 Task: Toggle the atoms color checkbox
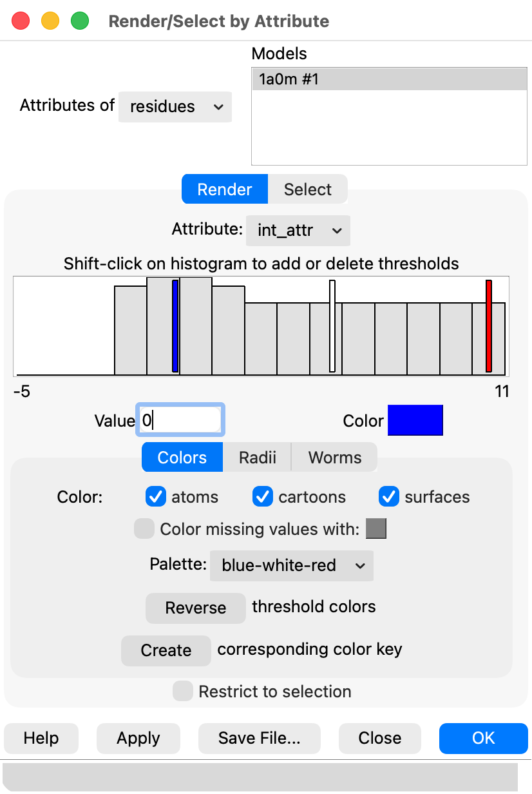point(156,497)
